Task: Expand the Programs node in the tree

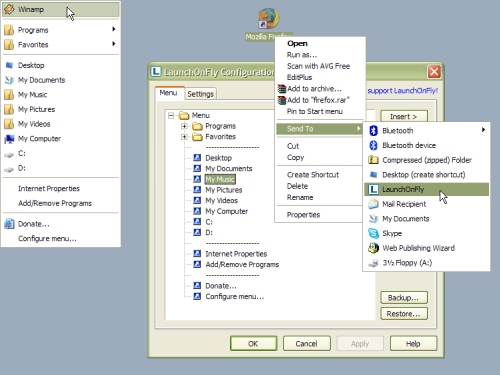Action: (184, 126)
